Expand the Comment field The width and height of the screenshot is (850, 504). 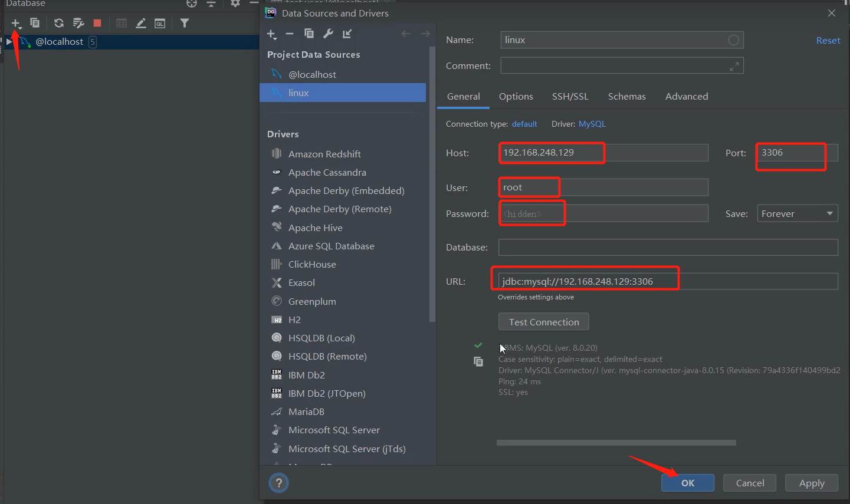click(734, 67)
